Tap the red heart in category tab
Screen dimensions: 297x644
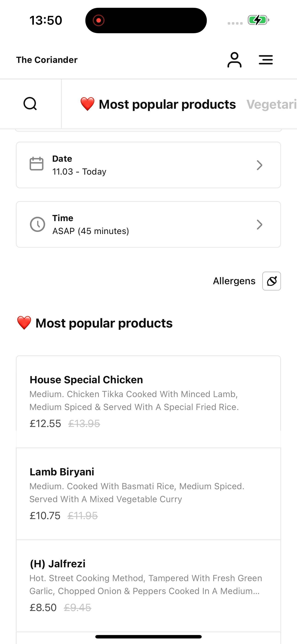point(87,104)
